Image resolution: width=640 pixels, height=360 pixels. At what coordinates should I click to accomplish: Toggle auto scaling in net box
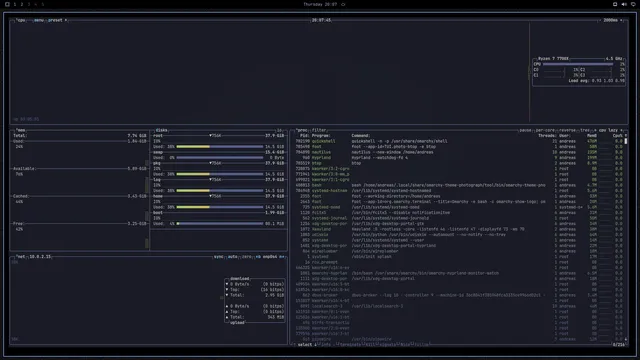[x=232, y=257]
